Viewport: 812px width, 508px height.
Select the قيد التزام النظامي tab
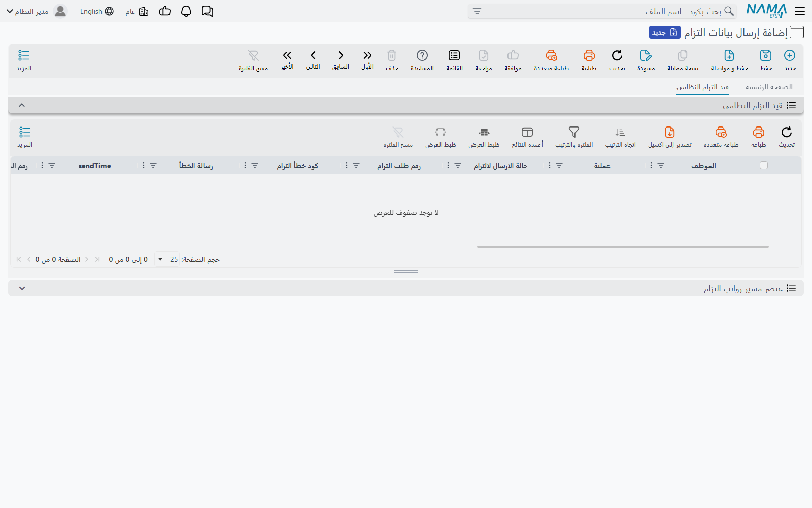pyautogui.click(x=702, y=87)
